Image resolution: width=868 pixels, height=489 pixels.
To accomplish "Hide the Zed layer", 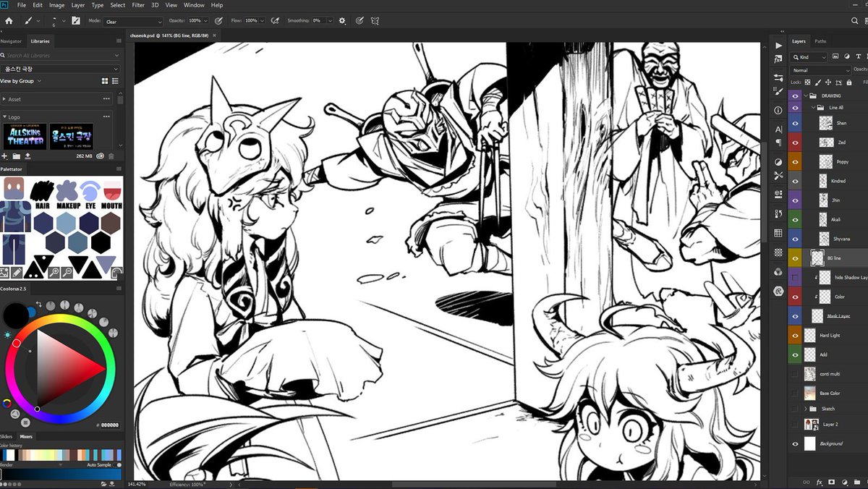I will 795,143.
